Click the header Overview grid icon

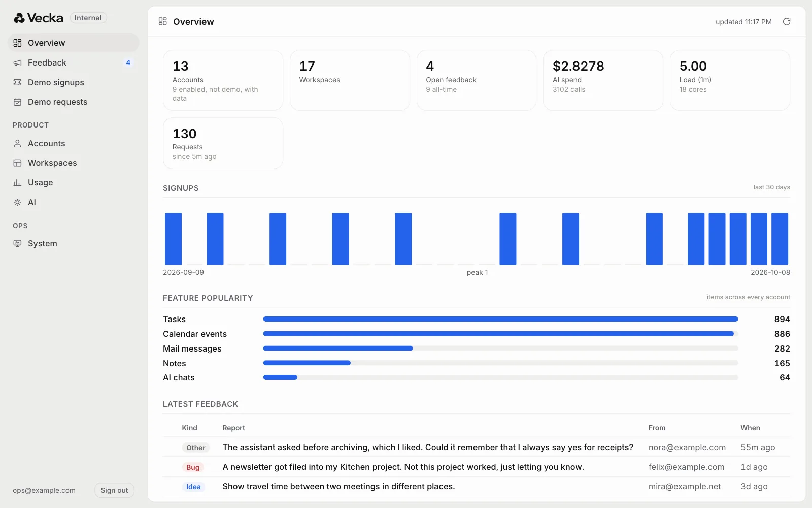click(x=162, y=21)
